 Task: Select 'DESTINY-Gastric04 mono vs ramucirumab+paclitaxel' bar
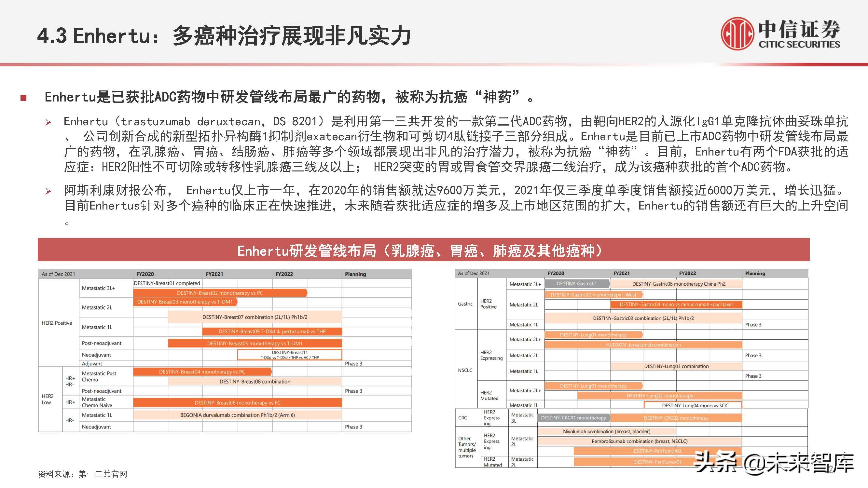[x=676, y=305]
